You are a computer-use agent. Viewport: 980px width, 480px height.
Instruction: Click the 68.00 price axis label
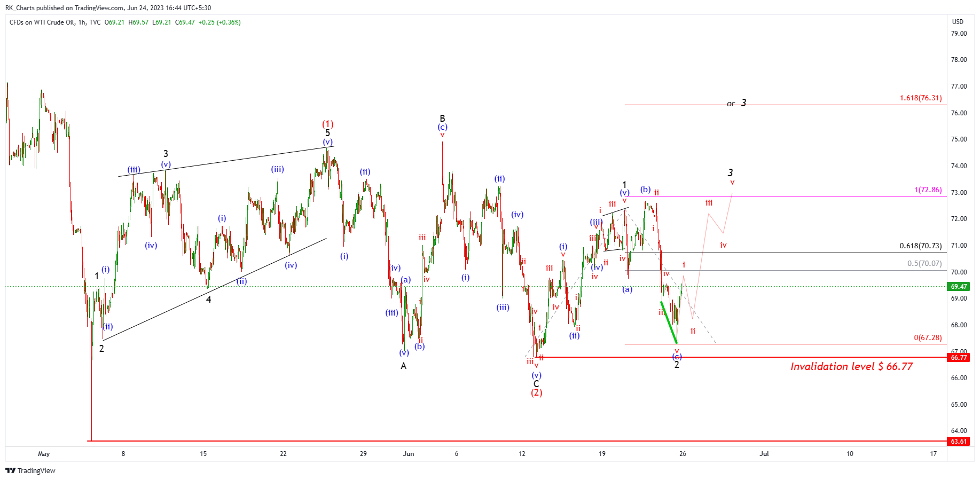click(x=959, y=325)
